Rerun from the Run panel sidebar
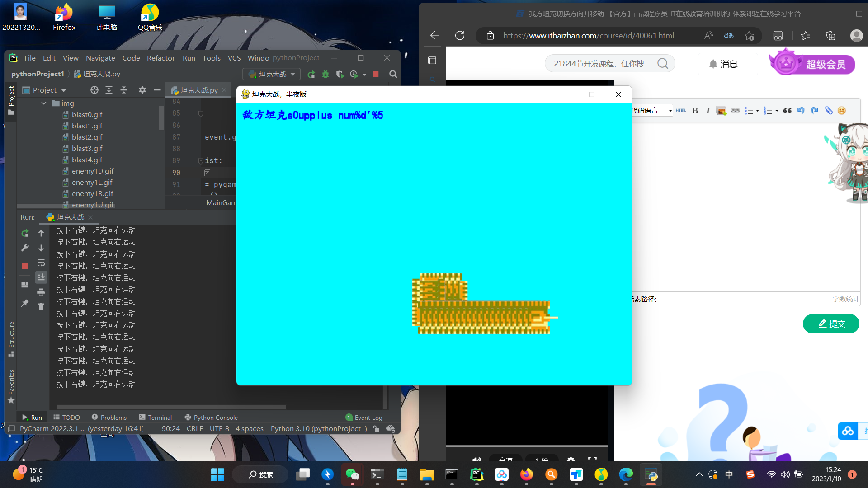 click(25, 233)
